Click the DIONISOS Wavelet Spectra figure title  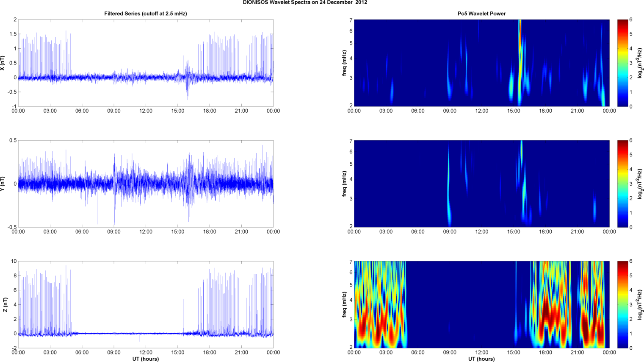(x=305, y=3)
